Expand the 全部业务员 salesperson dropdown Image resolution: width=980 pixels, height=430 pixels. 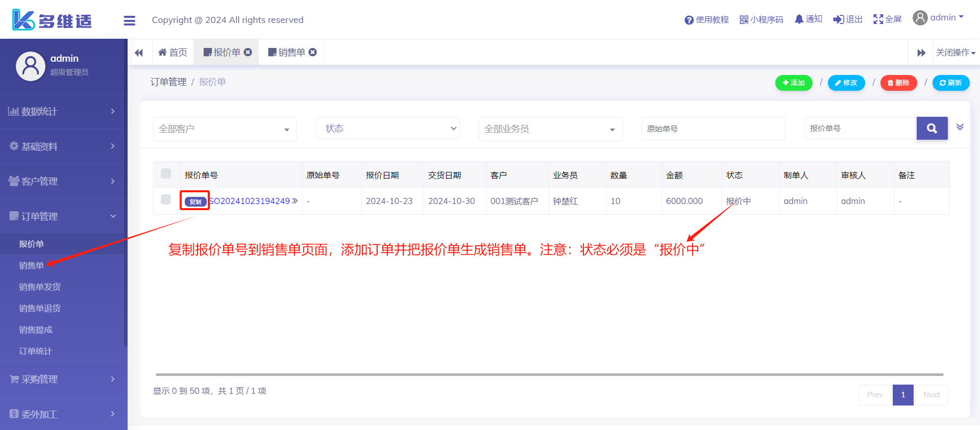tap(550, 129)
